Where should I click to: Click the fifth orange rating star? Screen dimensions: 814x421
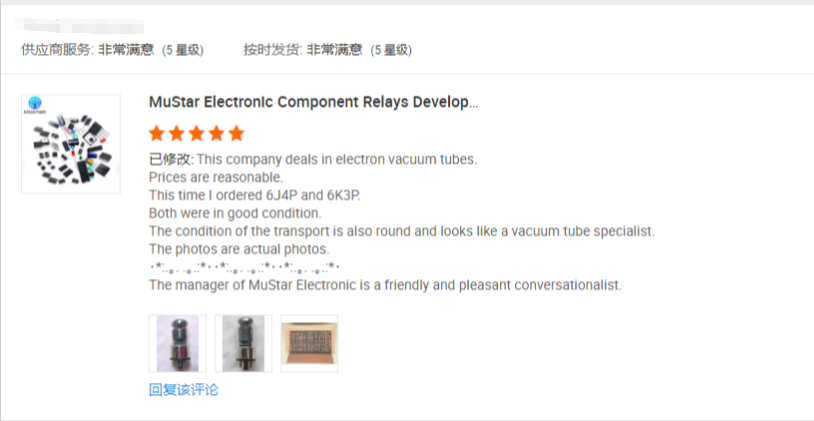point(236,133)
